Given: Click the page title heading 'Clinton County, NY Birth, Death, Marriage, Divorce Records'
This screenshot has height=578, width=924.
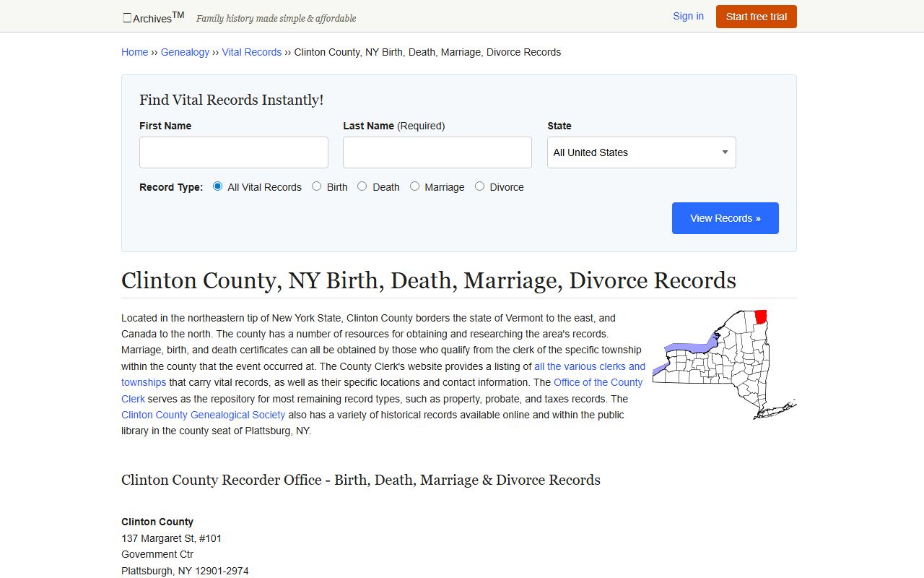Looking at the screenshot, I should [429, 280].
